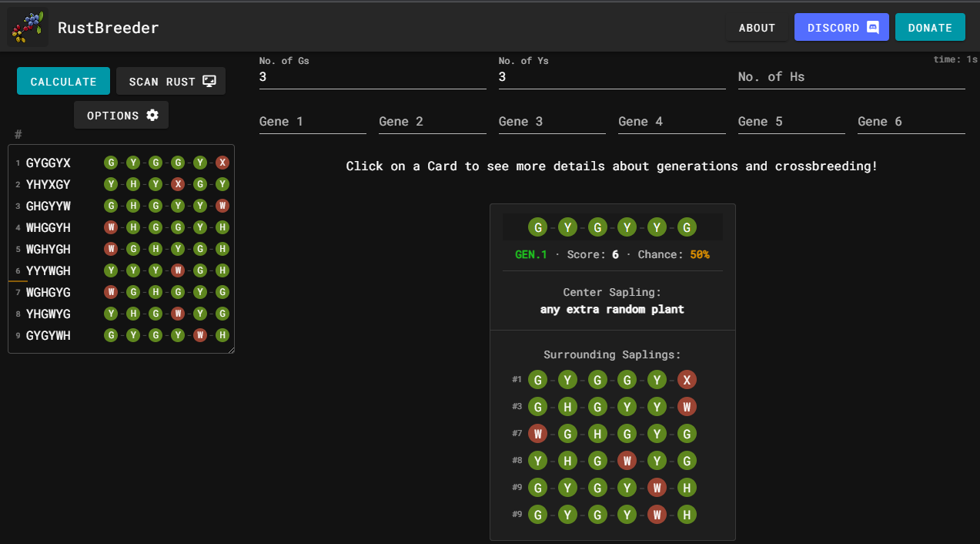Image resolution: width=980 pixels, height=544 pixels.
Task: Click the red X gene in the YHYXGY list row
Action: [178, 184]
